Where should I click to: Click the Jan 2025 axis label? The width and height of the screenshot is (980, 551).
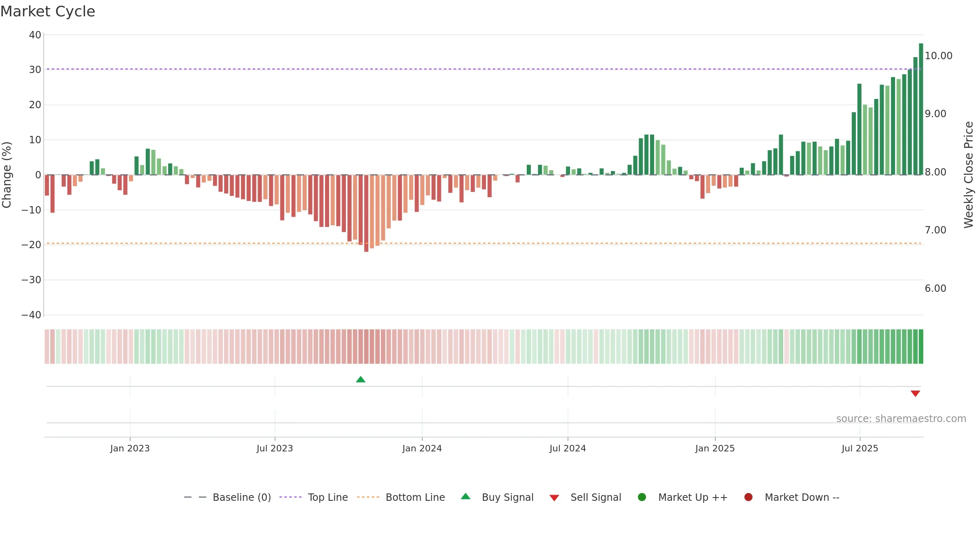(715, 449)
